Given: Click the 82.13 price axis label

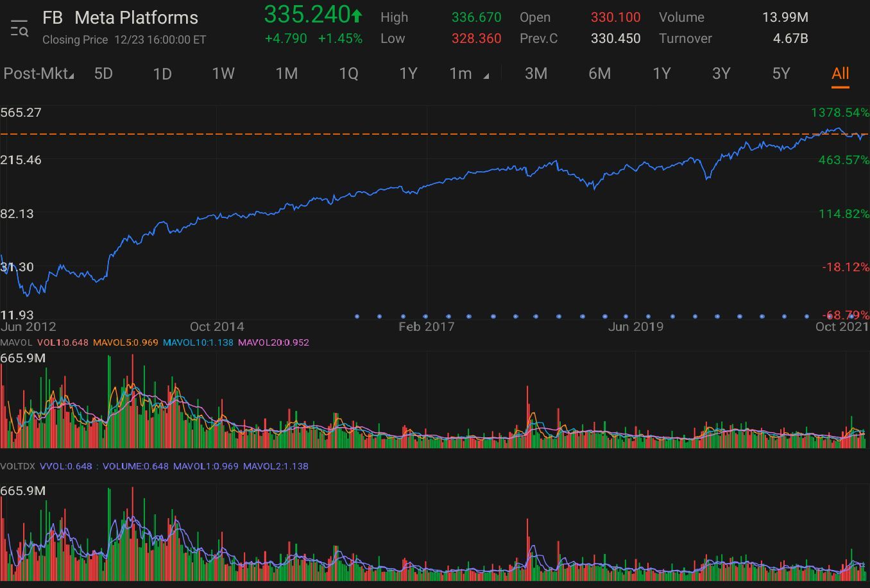Looking at the screenshot, I should pos(17,214).
